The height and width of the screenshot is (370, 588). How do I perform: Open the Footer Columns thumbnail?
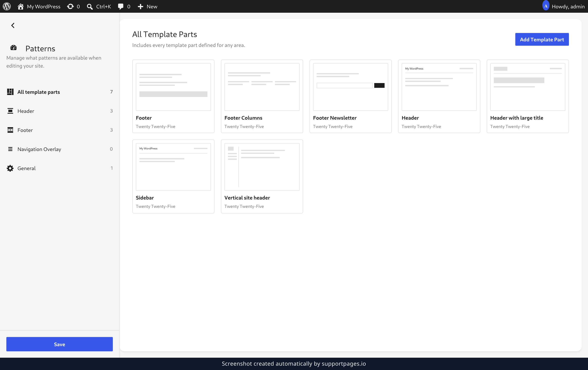pyautogui.click(x=262, y=87)
